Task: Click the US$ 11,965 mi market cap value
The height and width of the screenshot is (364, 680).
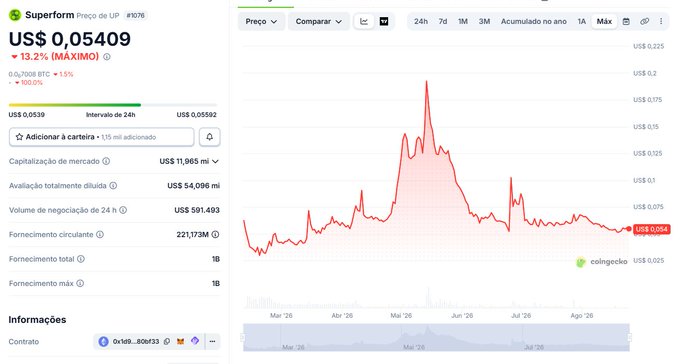Action: (184, 161)
